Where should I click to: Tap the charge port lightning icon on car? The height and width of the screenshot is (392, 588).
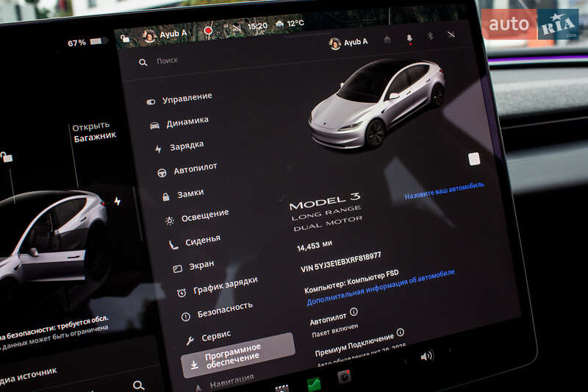tap(117, 201)
